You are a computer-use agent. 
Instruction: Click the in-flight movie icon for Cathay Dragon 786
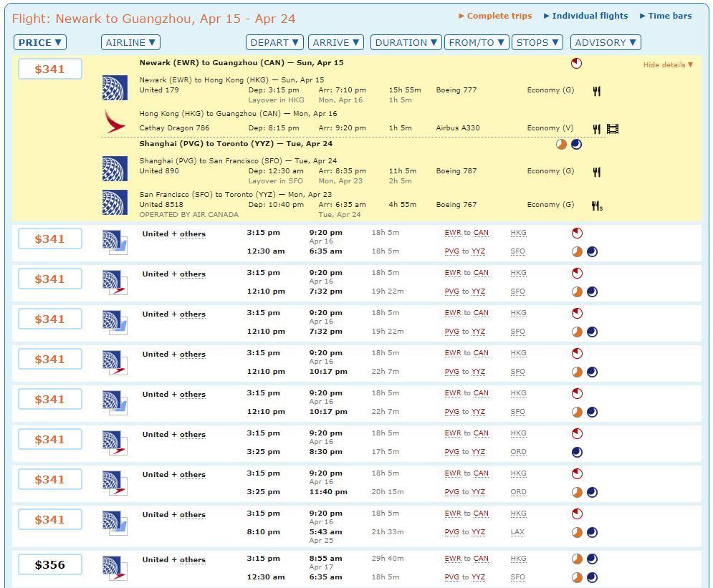point(613,129)
